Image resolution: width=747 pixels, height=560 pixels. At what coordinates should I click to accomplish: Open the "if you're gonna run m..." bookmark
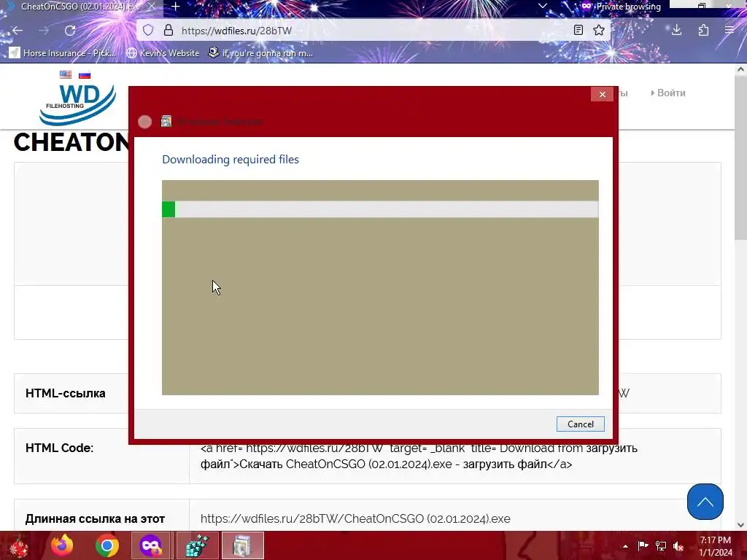click(260, 52)
